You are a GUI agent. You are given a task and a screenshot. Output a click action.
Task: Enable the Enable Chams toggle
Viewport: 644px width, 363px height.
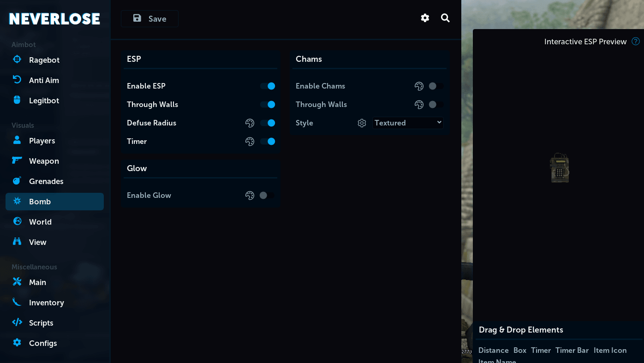(x=436, y=86)
